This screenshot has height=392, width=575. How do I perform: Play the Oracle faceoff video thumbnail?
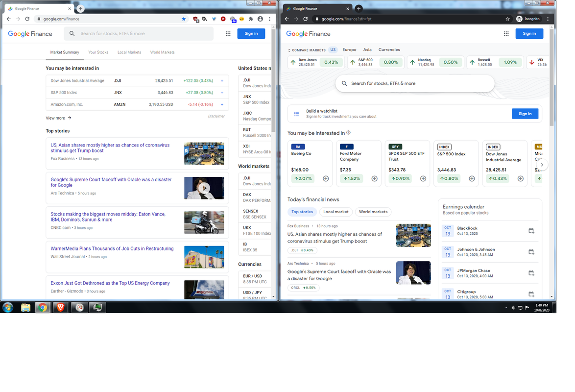pos(204,188)
